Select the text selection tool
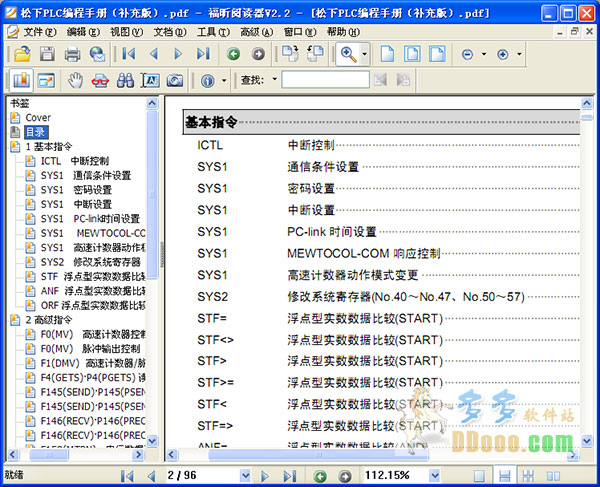Screen dimensions: 600x487 tap(150, 80)
